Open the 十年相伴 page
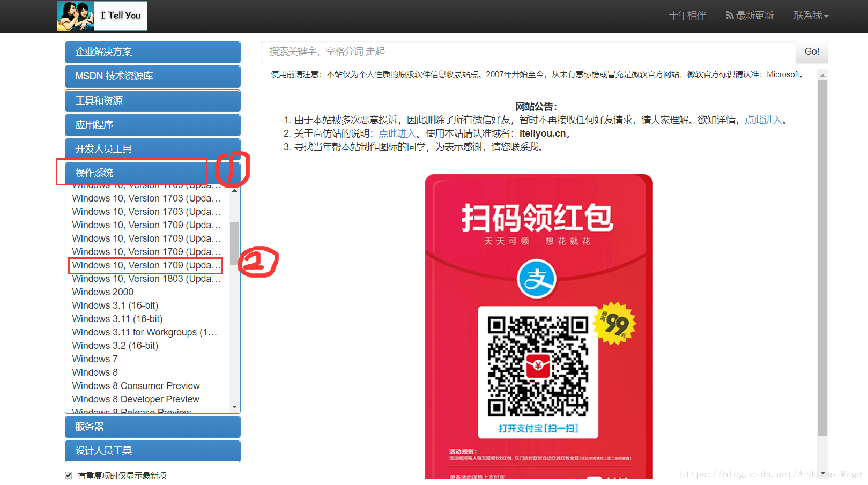868x485 pixels. coord(687,16)
